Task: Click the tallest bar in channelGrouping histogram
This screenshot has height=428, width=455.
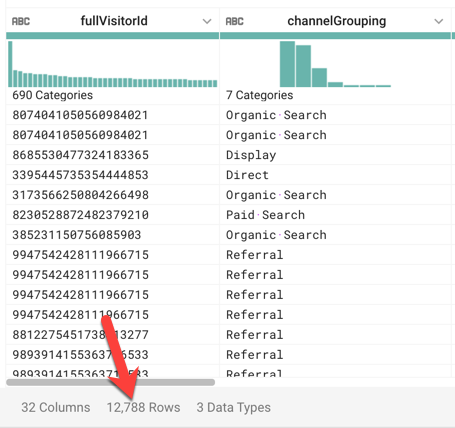Action: tap(287, 64)
